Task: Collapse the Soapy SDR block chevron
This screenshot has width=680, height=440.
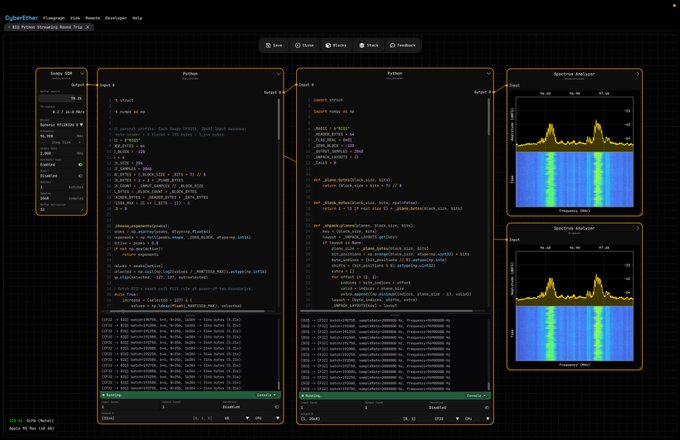Action: 82,73
